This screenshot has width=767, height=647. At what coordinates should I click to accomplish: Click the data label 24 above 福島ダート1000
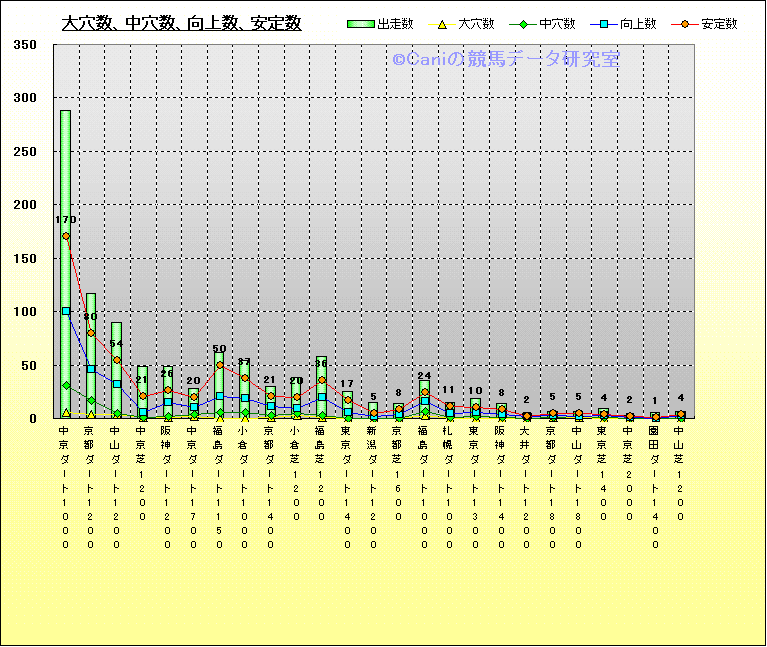424,377
